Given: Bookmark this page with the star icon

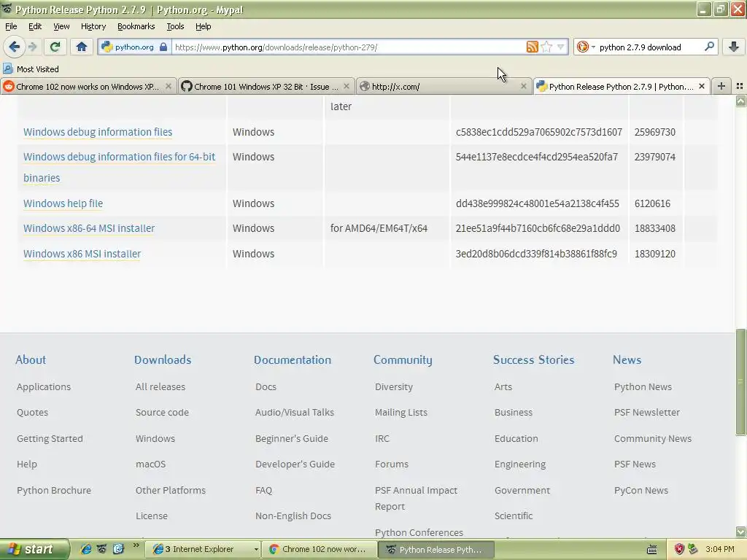Looking at the screenshot, I should point(547,47).
